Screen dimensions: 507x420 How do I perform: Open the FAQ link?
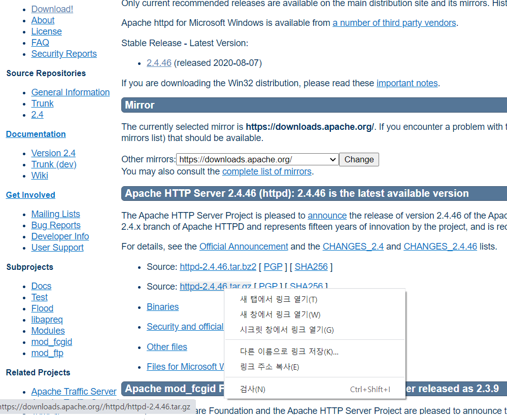(x=40, y=43)
